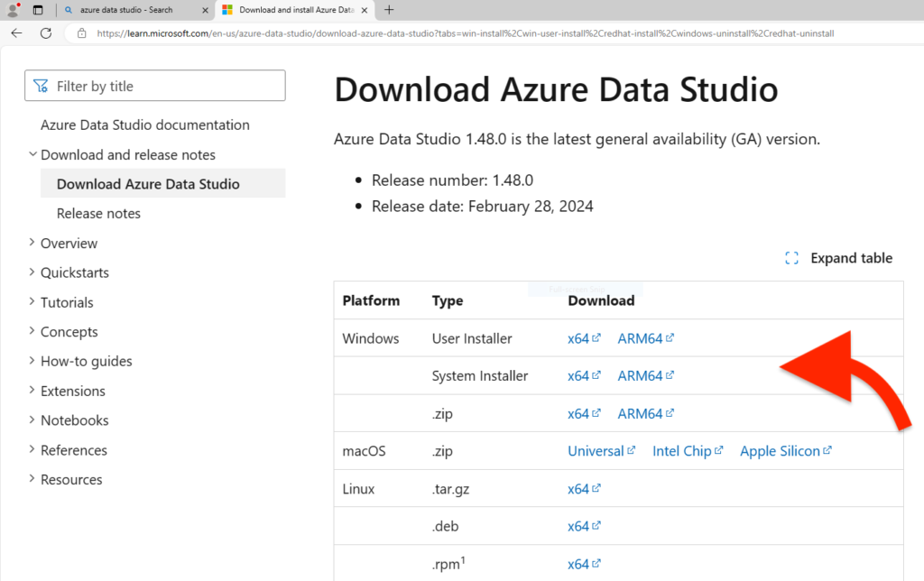Screen dimensions: 924x581
Task: Close the 'azure data studio - Search' tab
Action: [205, 10]
